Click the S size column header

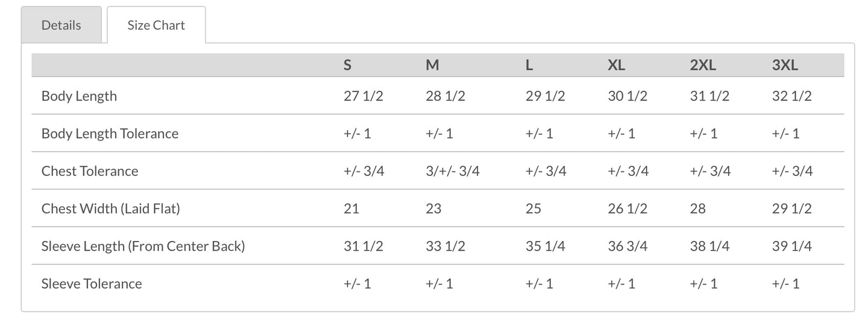click(347, 66)
